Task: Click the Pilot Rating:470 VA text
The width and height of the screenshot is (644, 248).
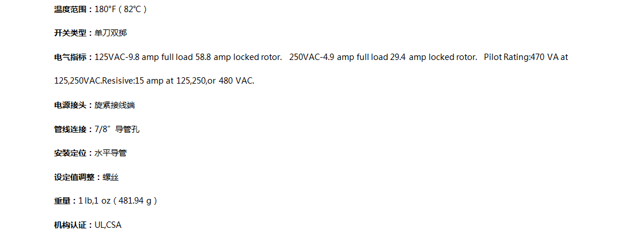Action: tap(521, 57)
